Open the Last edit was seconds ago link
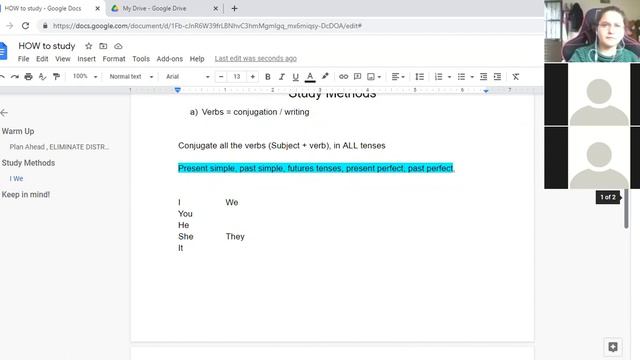This screenshot has width=640, height=360. coord(256,59)
